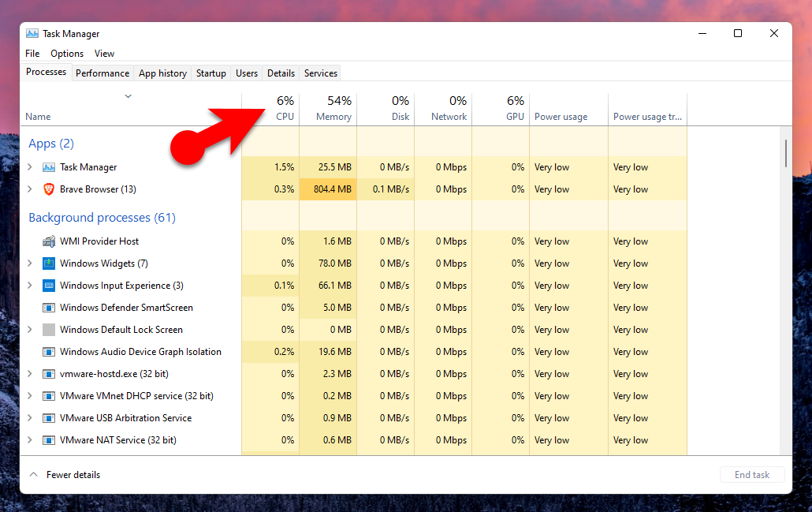Open the Options menu

coord(67,54)
